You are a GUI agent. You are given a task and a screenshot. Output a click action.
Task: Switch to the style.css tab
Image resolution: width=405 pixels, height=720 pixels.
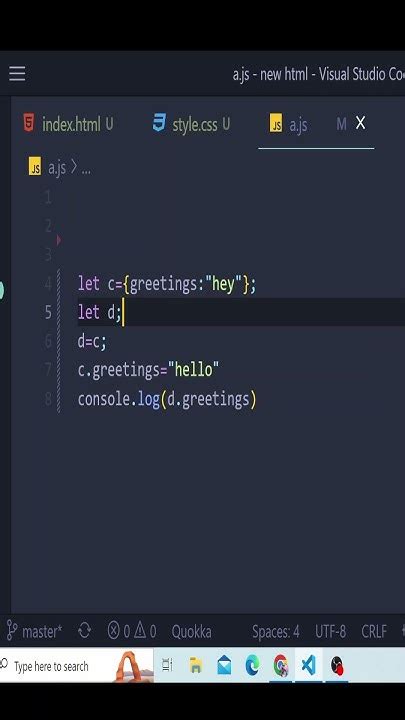[x=191, y=124]
